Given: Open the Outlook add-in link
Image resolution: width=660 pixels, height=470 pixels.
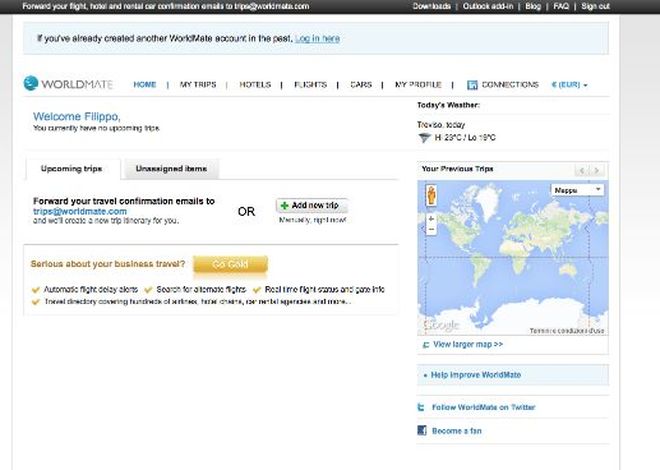Looking at the screenshot, I should pos(488,6).
